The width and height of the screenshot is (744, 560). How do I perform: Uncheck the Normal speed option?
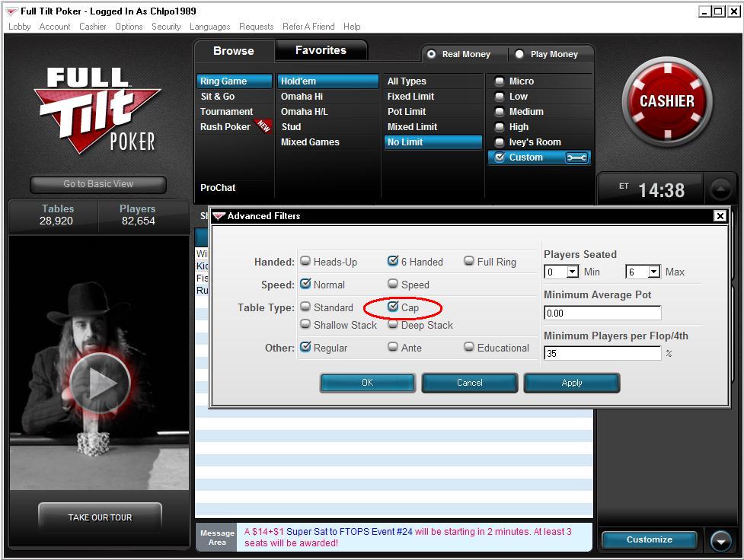(x=305, y=284)
